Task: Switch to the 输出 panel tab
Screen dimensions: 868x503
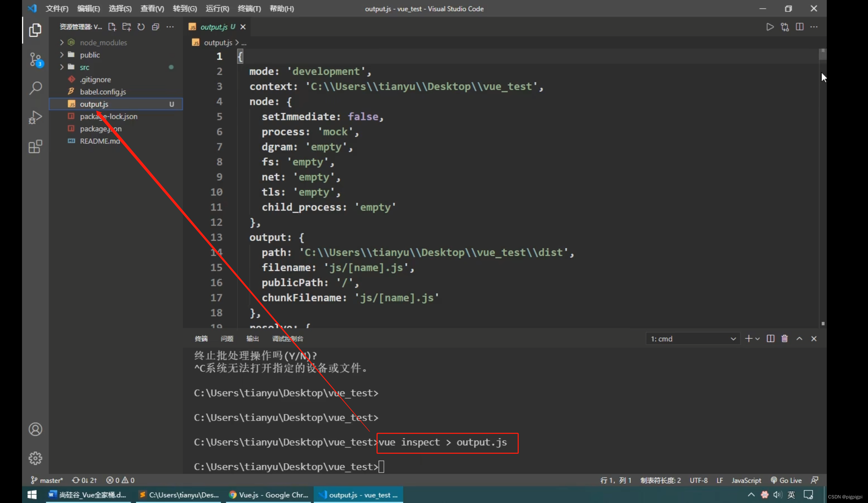Action: click(x=253, y=338)
